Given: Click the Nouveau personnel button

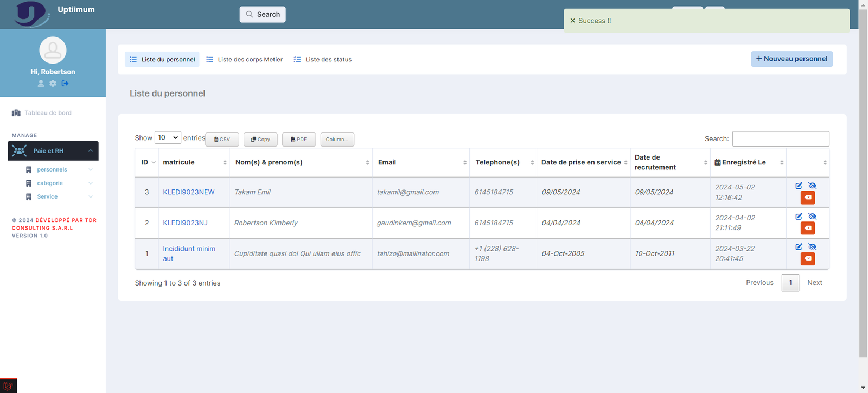Looking at the screenshot, I should tap(792, 59).
